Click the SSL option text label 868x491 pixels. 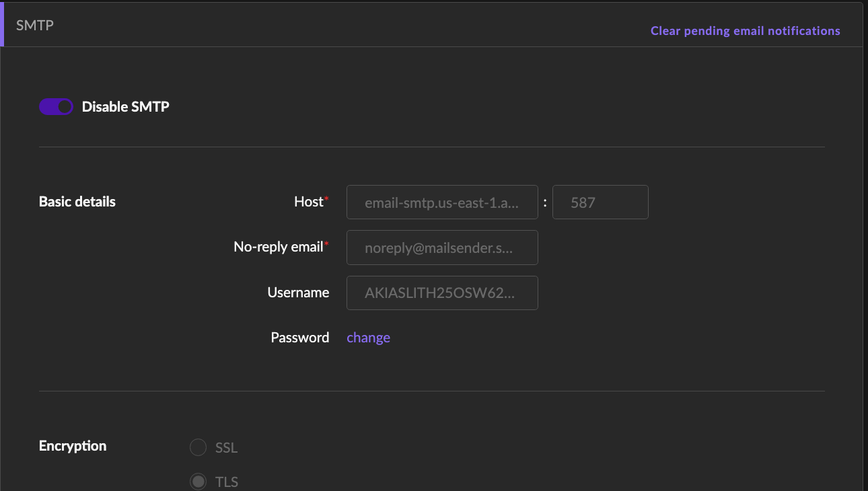pos(226,448)
